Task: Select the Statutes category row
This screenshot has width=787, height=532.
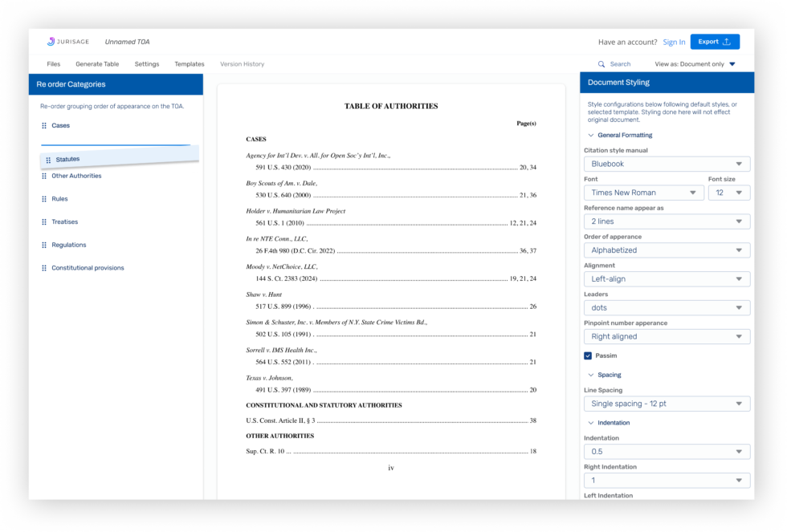Action: (120, 159)
